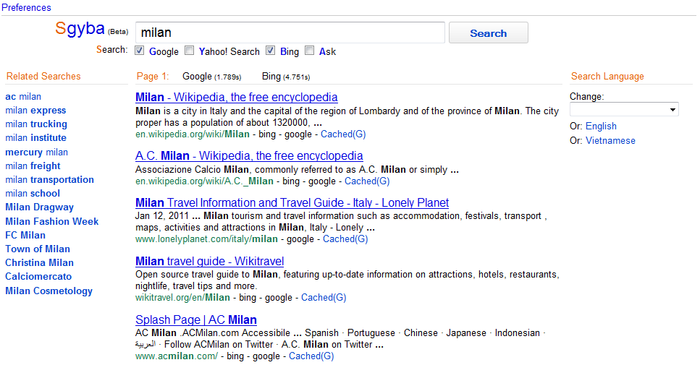The width and height of the screenshot is (700, 365).
Task: Open Milan travel guide - Wikitravel result
Action: tap(210, 261)
